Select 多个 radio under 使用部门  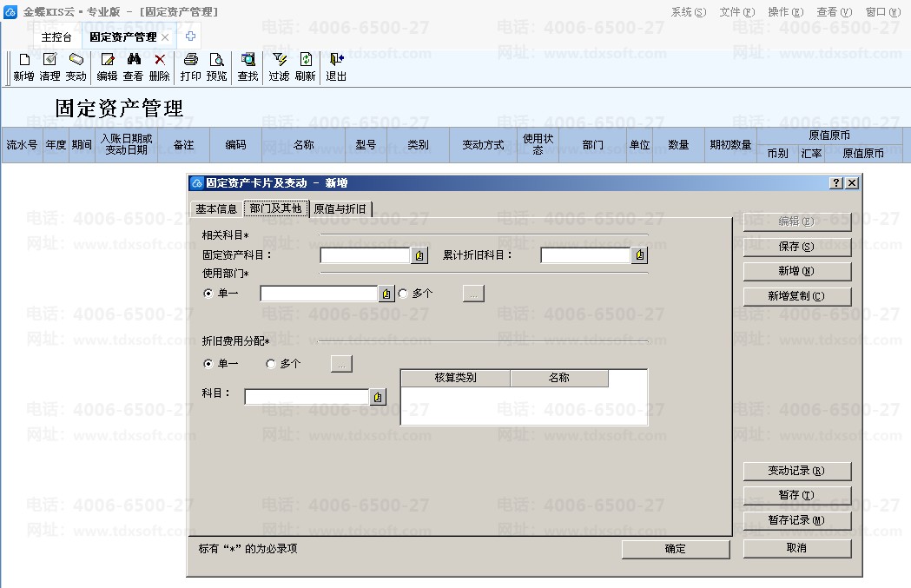tap(403, 294)
